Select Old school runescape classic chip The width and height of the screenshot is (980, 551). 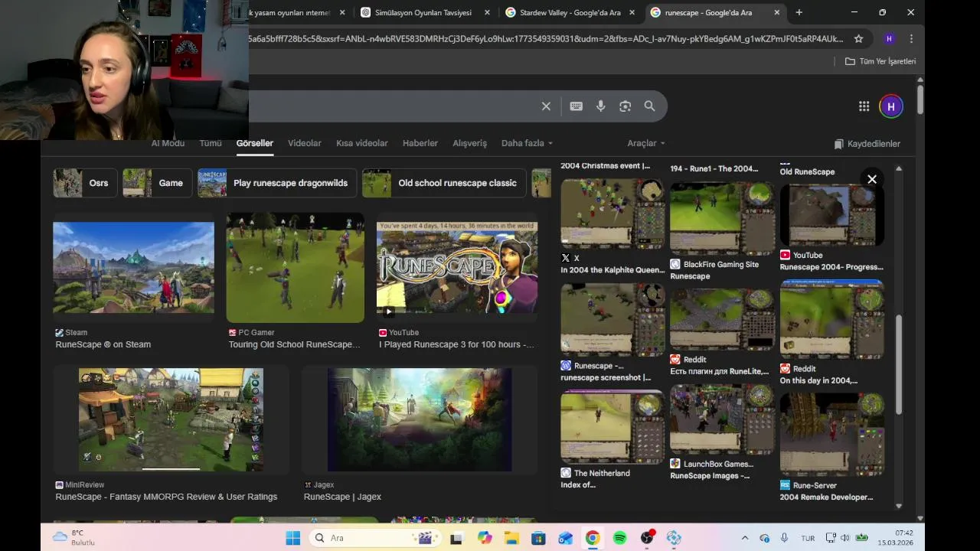click(x=444, y=183)
